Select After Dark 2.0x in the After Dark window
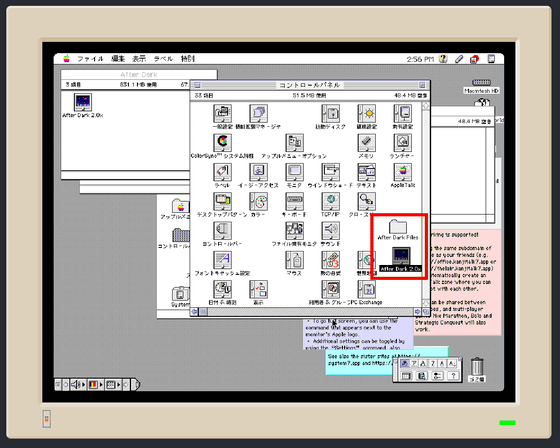 [82, 102]
